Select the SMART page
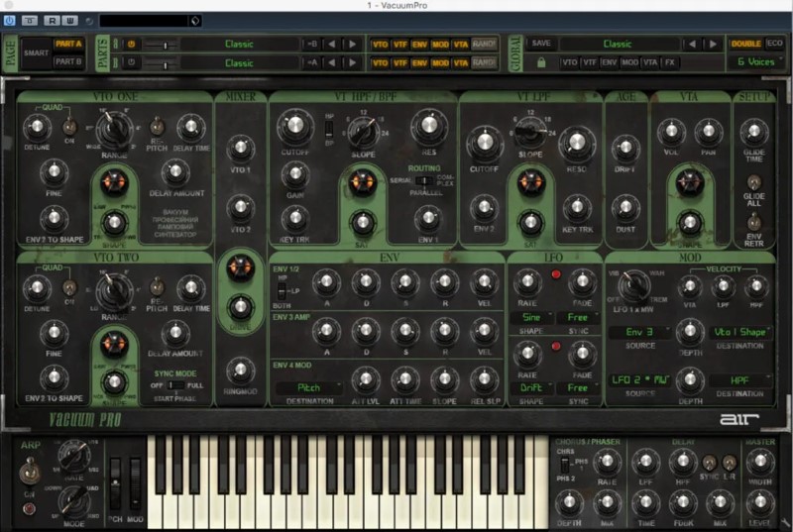Image resolution: width=793 pixels, height=532 pixels. [37, 53]
